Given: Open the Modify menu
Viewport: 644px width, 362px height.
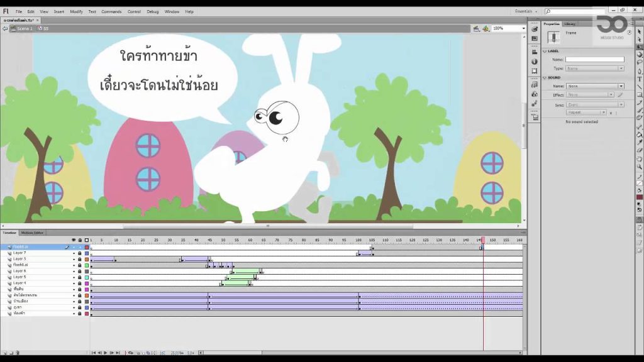Looking at the screenshot, I should coord(76,12).
